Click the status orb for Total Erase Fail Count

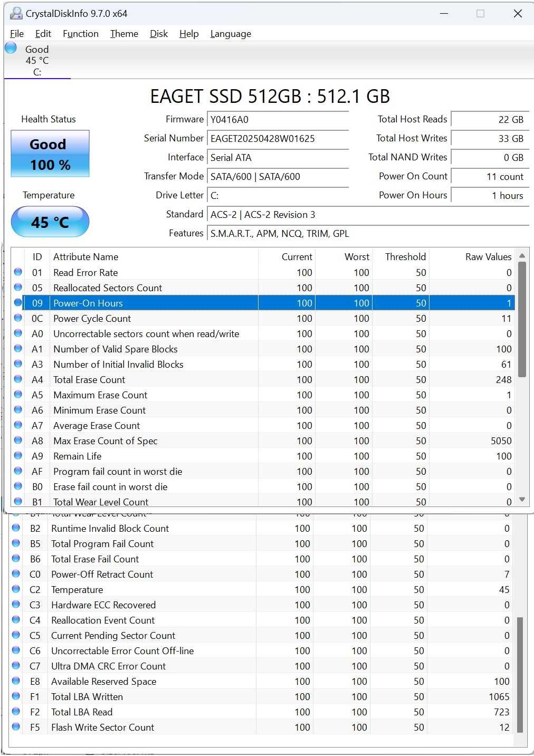tap(16, 559)
